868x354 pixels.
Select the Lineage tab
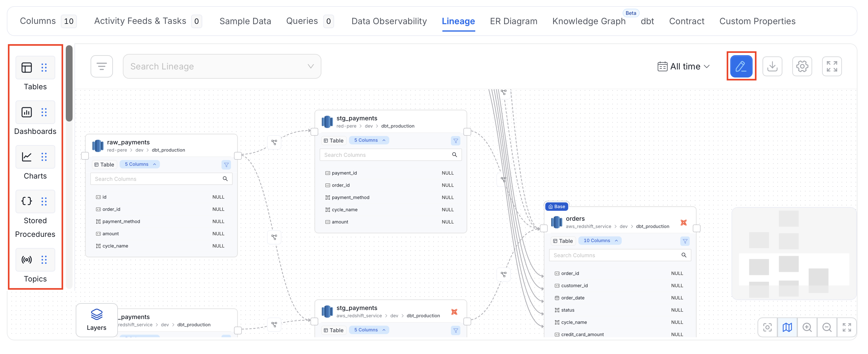(458, 21)
